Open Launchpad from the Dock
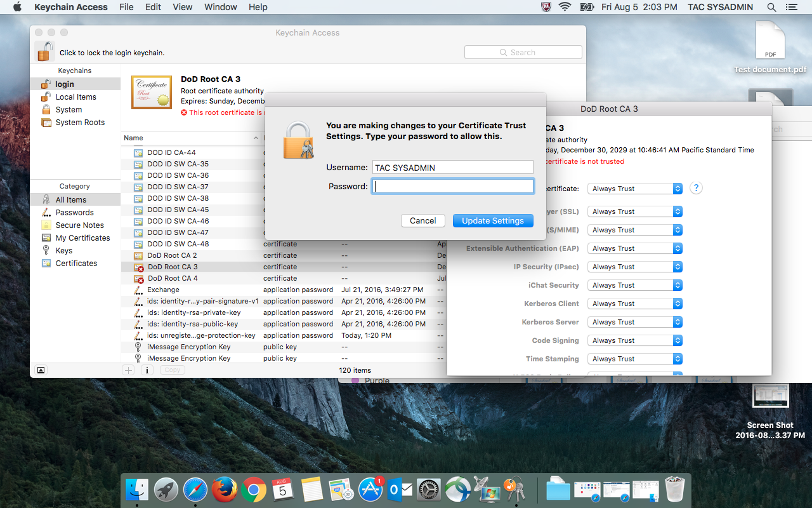Screen dimensions: 812x508 [x=166, y=490]
